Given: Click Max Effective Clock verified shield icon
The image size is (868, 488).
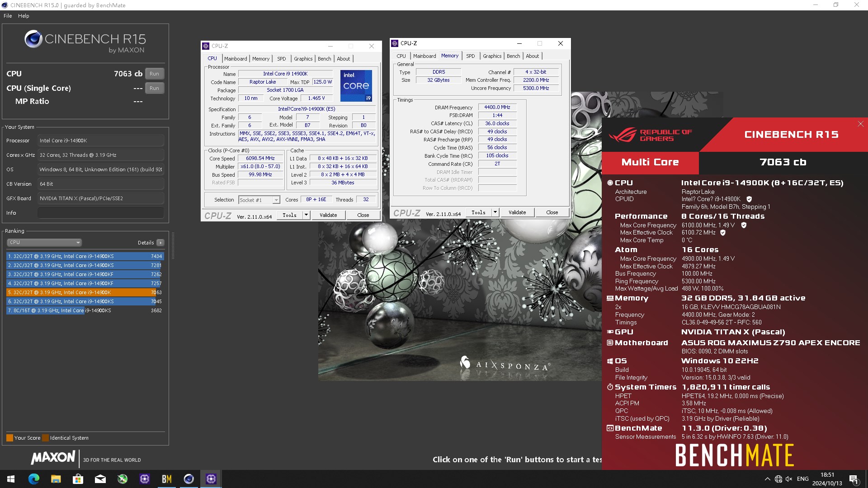Looking at the screenshot, I should (723, 233).
